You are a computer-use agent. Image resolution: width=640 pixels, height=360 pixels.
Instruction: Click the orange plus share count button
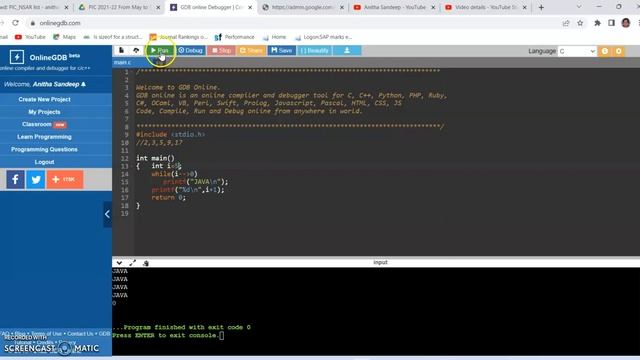click(x=65, y=179)
